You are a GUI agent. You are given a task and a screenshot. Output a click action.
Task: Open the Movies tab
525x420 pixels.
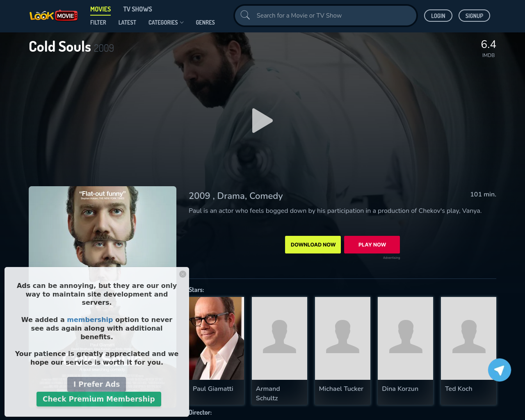(100, 9)
